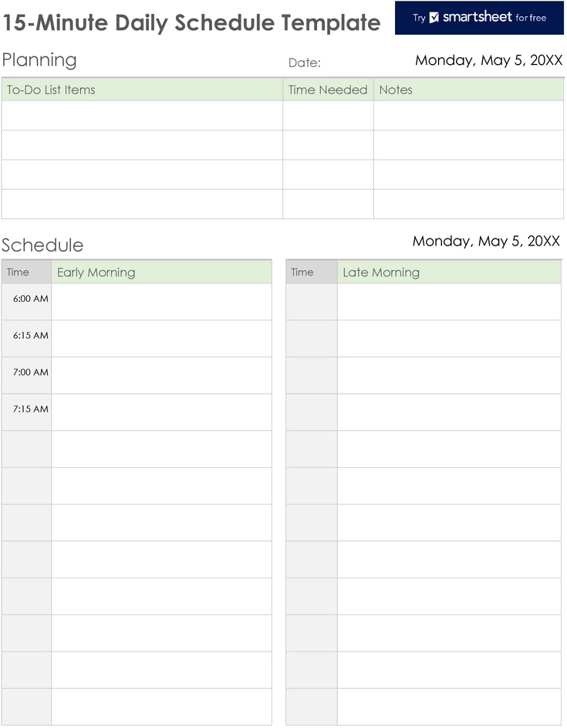Click the first Late Morning entry cell

click(x=449, y=302)
